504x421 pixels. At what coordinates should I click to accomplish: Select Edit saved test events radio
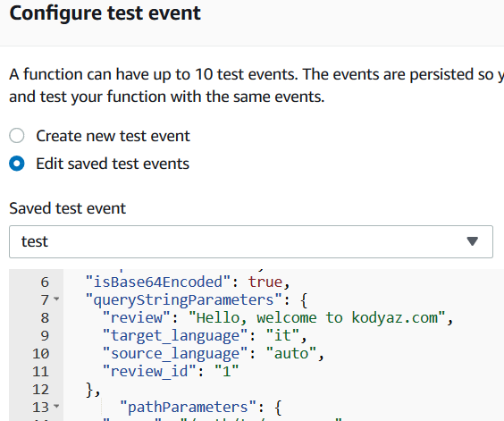coord(17,164)
